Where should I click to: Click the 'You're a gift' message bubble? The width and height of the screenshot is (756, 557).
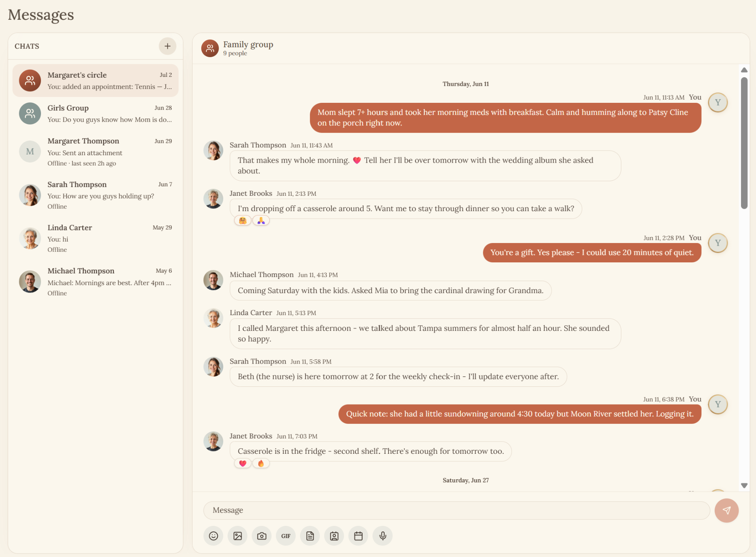click(x=592, y=253)
